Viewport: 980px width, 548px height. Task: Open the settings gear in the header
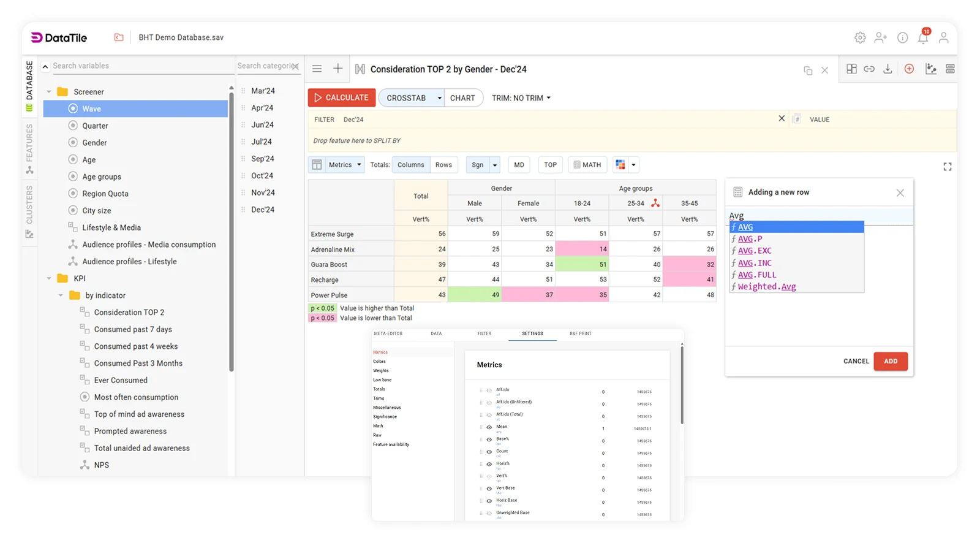click(860, 38)
